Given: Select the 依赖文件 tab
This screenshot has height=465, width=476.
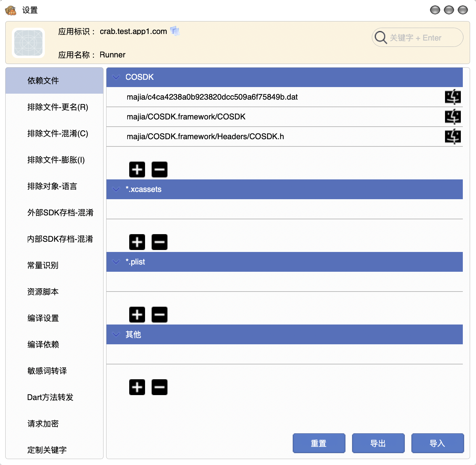Looking at the screenshot, I should pyautogui.click(x=54, y=80).
